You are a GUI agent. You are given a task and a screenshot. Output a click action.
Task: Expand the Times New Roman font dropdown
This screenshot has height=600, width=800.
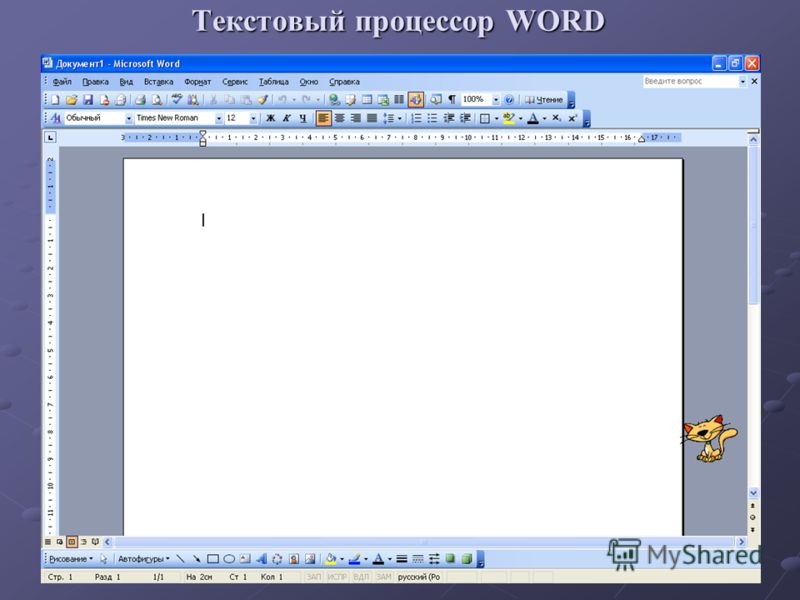(x=219, y=118)
